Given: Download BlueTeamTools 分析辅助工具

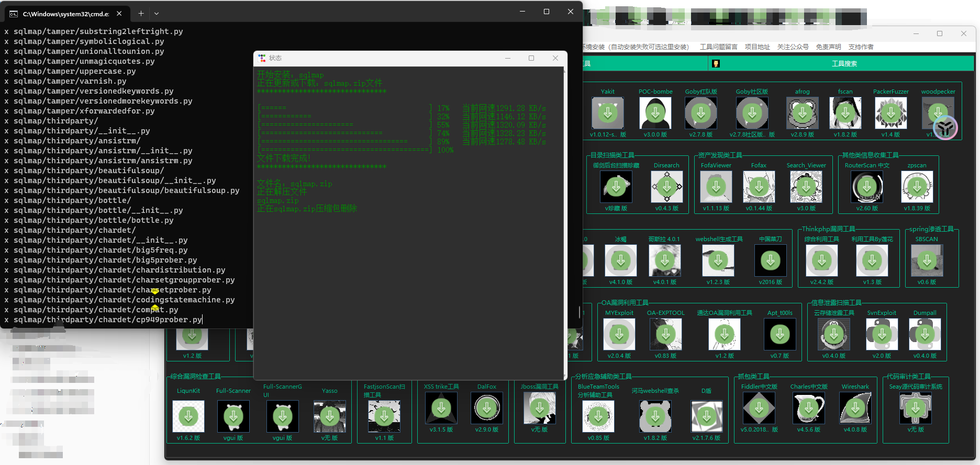Looking at the screenshot, I should (598, 416).
